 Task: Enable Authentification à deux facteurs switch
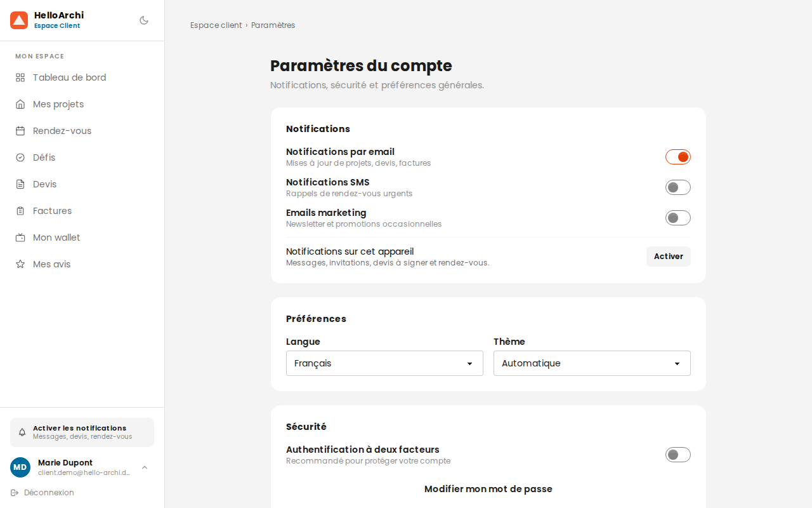678,455
